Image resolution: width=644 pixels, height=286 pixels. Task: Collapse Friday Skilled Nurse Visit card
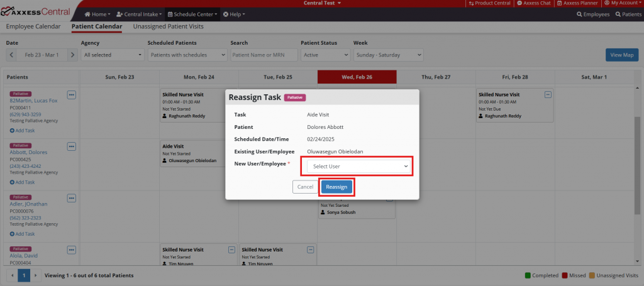(547, 94)
